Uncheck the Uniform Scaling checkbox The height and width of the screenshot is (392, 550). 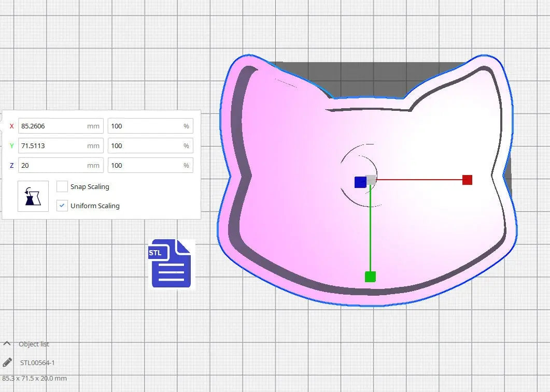point(62,206)
